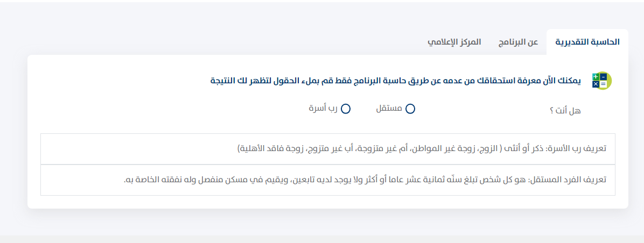Screen dimensions: 644x243
Task: Click blank card area left of رب أسرة option
Action: pos(164,109)
